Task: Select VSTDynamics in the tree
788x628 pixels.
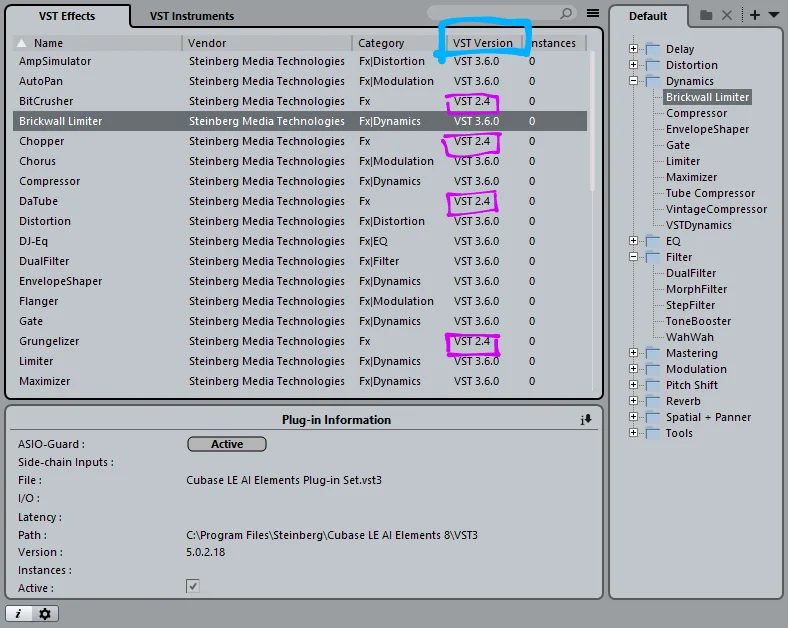Action: (699, 225)
